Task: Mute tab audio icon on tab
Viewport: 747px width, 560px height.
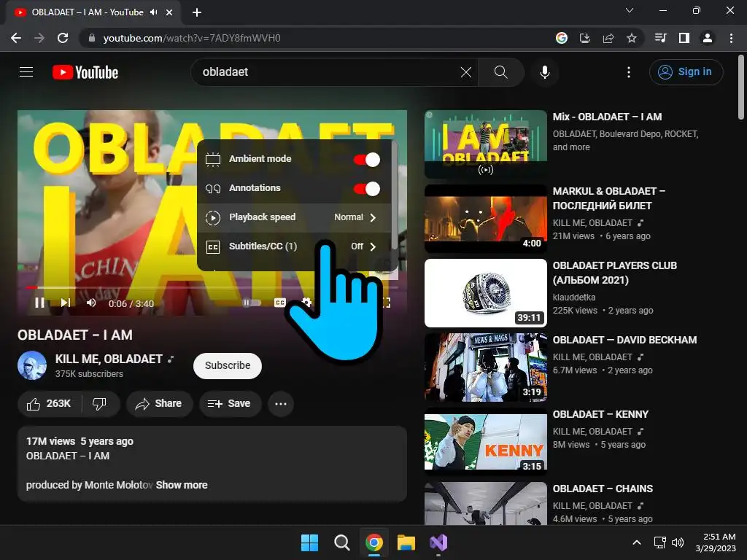Action: click(x=153, y=12)
